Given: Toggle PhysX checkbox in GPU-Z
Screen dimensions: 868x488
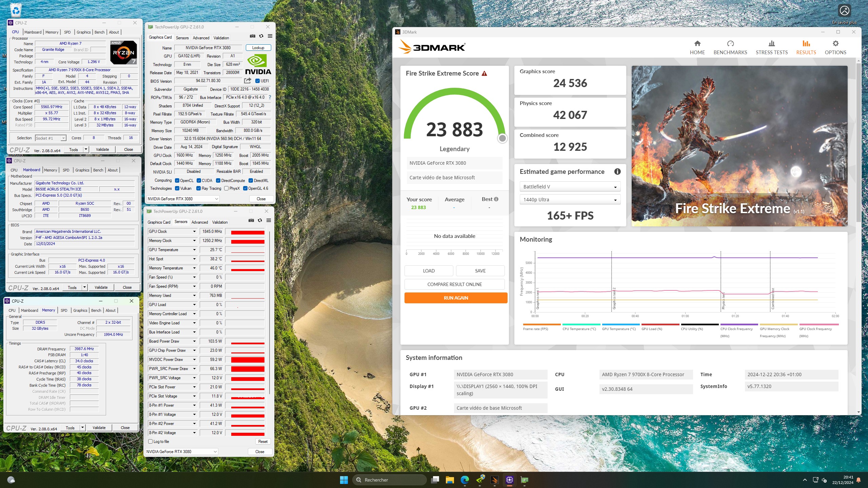Looking at the screenshot, I should (226, 188).
